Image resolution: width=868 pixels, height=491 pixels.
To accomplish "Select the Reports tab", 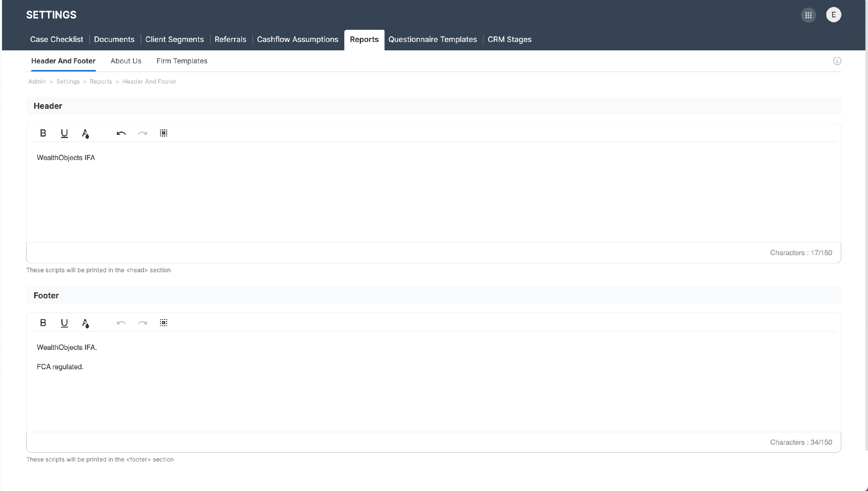I will (x=364, y=40).
